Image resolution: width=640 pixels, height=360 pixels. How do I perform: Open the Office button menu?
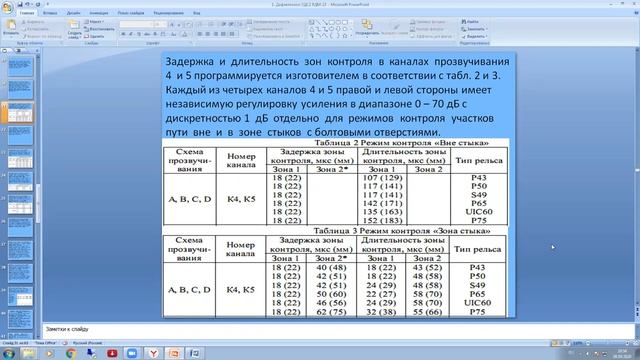tap(7, 7)
